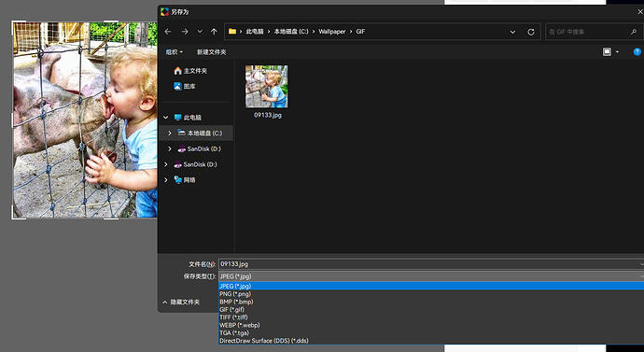The height and width of the screenshot is (352, 644).
Task: Select Wallpaper in the address breadcrumb
Action: tap(332, 32)
